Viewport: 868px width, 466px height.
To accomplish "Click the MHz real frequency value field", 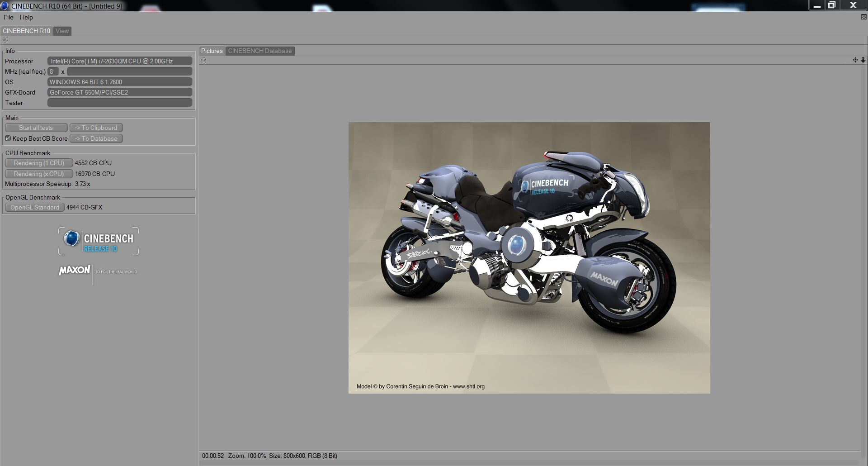I will click(x=129, y=71).
